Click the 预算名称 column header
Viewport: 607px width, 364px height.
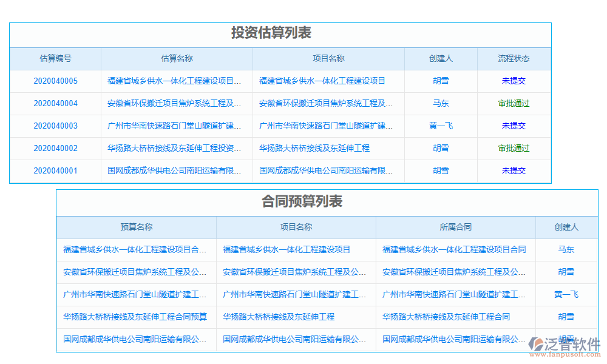(x=137, y=227)
